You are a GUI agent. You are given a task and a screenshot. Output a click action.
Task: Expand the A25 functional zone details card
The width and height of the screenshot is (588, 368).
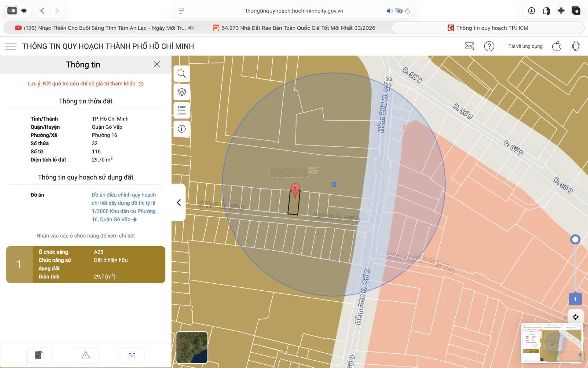pyautogui.click(x=86, y=265)
